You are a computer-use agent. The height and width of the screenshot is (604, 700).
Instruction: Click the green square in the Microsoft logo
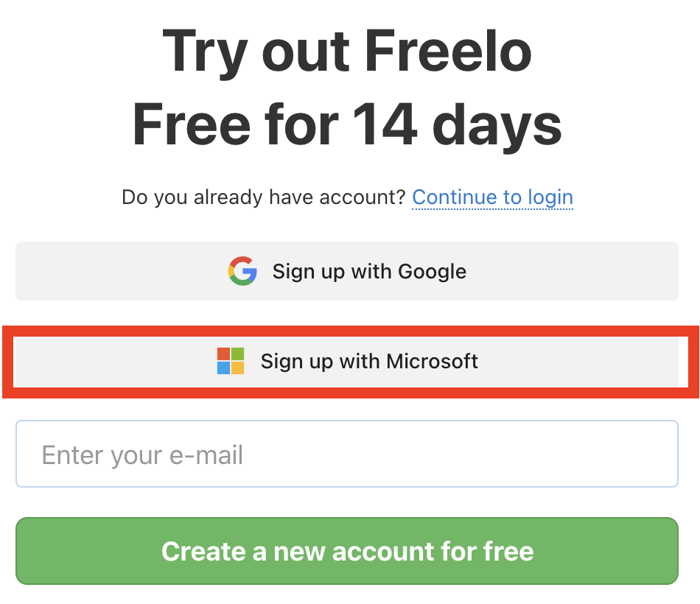pyautogui.click(x=237, y=354)
